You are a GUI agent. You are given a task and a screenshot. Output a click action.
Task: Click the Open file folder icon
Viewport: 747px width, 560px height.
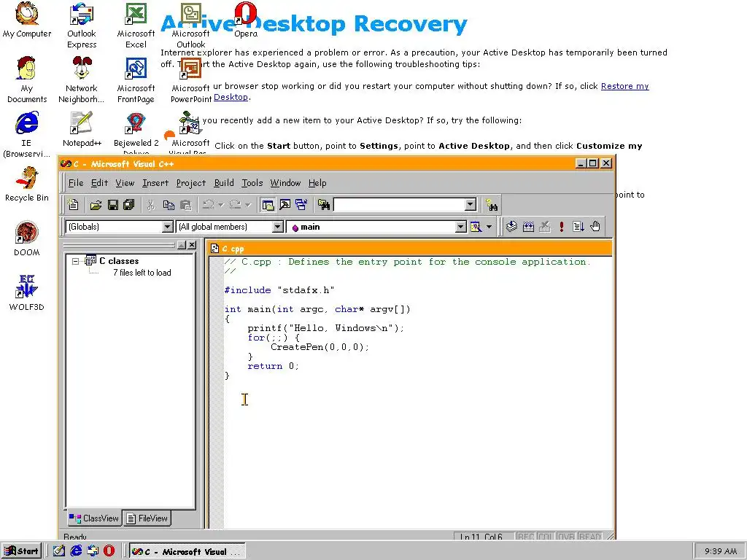coord(96,205)
